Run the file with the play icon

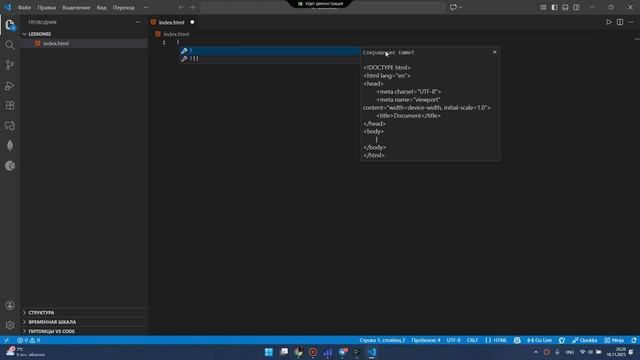click(609, 22)
